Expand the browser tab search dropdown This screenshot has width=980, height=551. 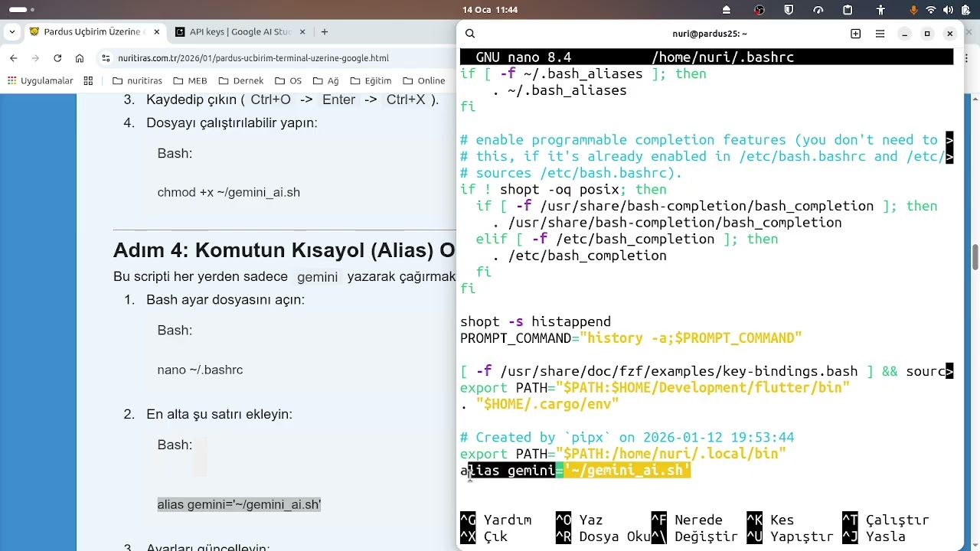point(12,32)
